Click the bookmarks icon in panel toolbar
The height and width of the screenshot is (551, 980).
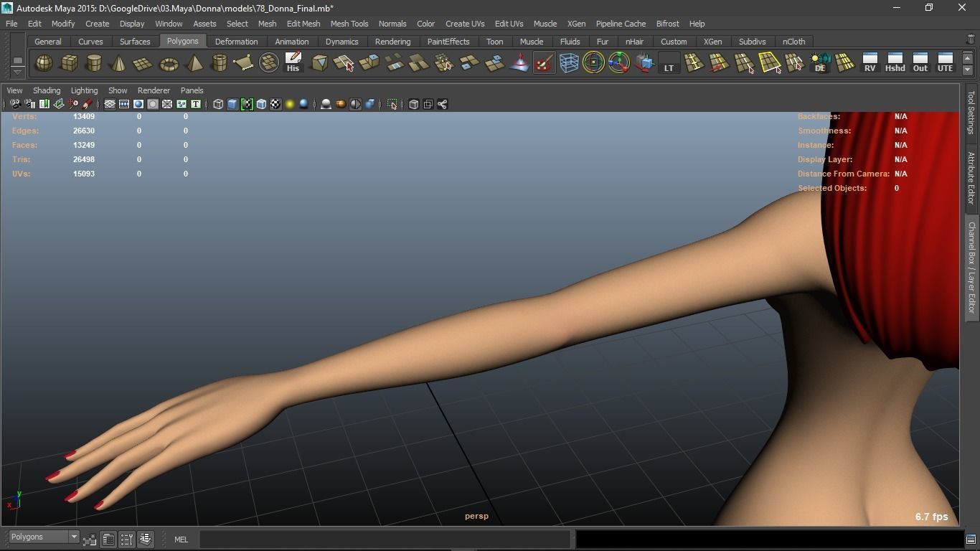(44, 104)
